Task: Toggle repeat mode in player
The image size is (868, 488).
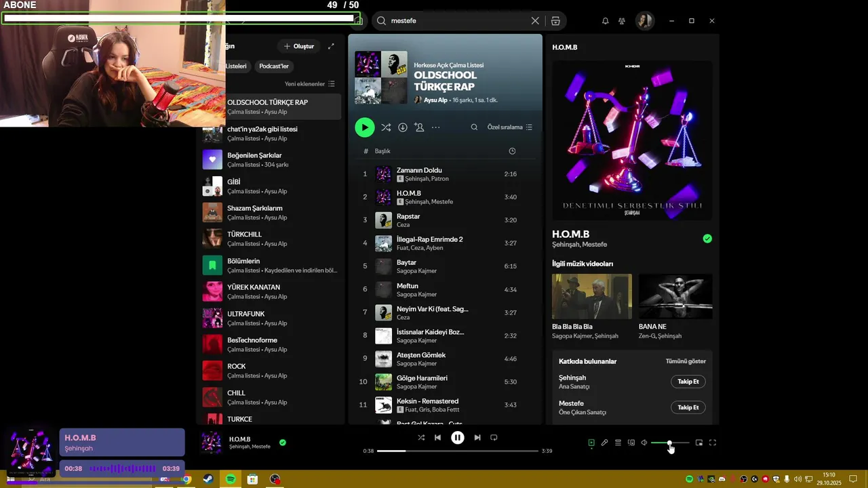Action: [x=494, y=438]
